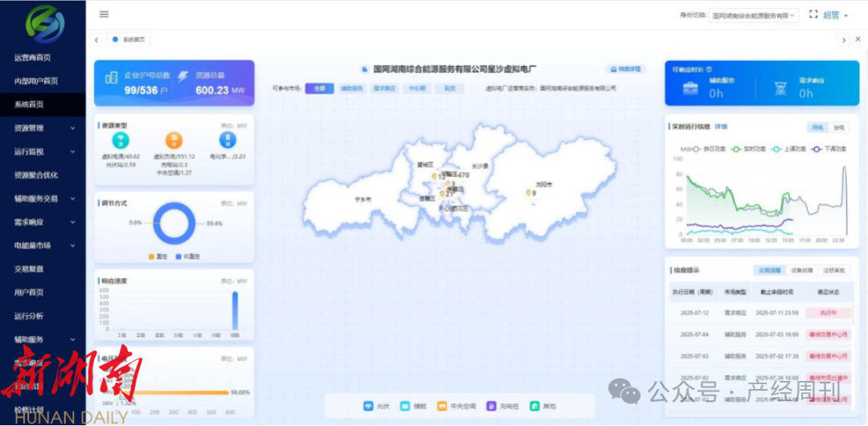Click the orange virtual load icon
868x426 pixels.
tap(174, 141)
